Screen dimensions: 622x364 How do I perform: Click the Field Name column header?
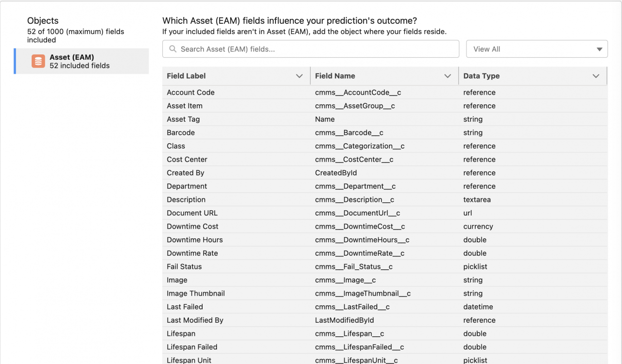384,76
